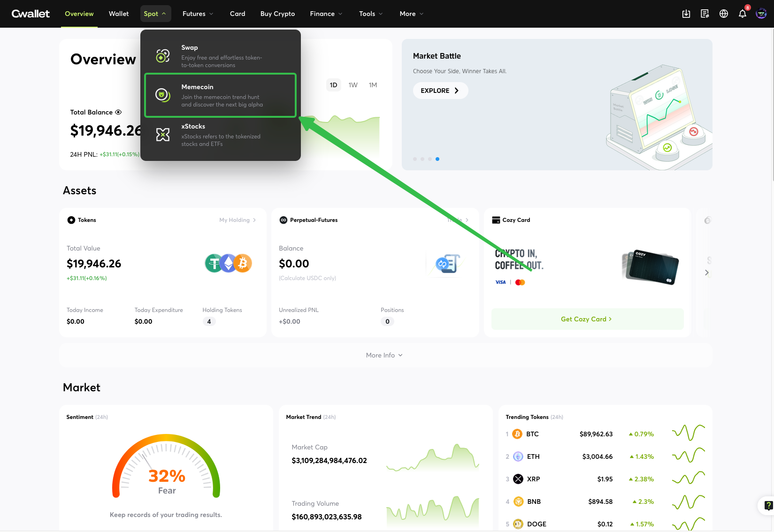Click the Cwallet logo
This screenshot has height=532, width=774.
tap(31, 14)
